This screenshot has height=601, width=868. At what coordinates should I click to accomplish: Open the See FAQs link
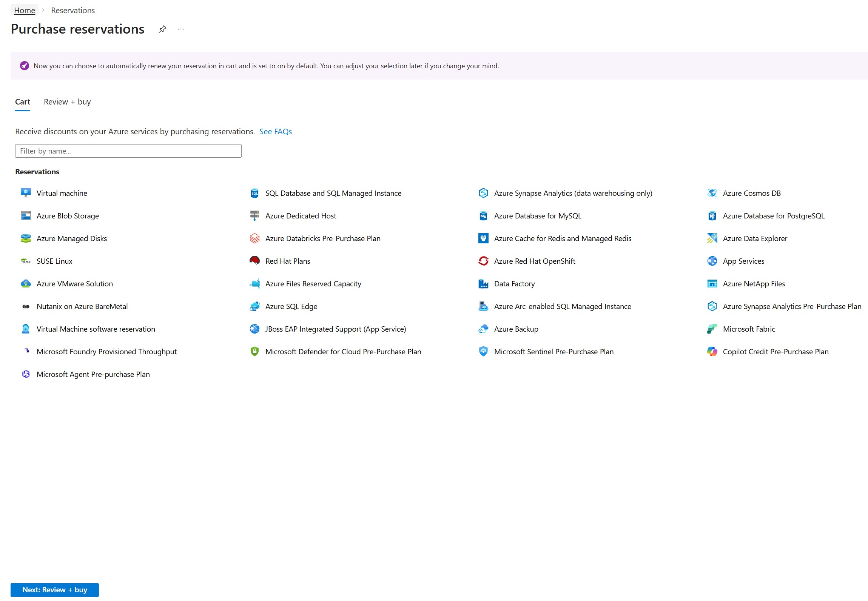pyautogui.click(x=275, y=132)
